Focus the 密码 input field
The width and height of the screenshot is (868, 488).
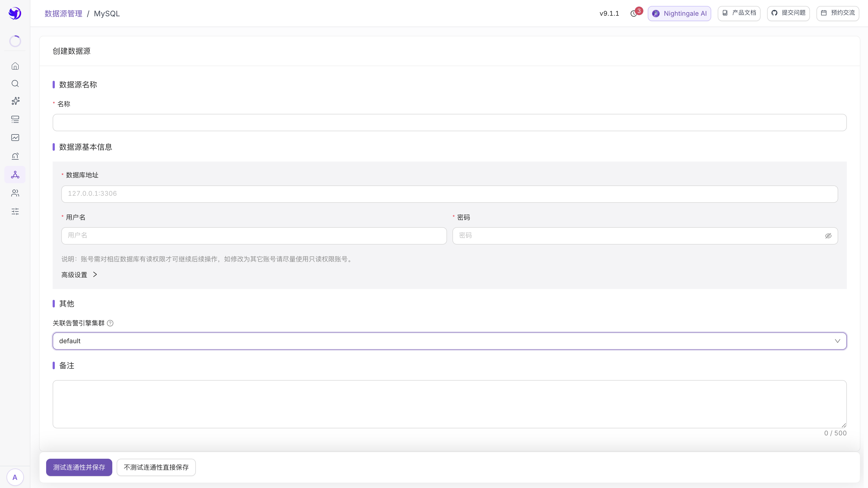point(645,236)
